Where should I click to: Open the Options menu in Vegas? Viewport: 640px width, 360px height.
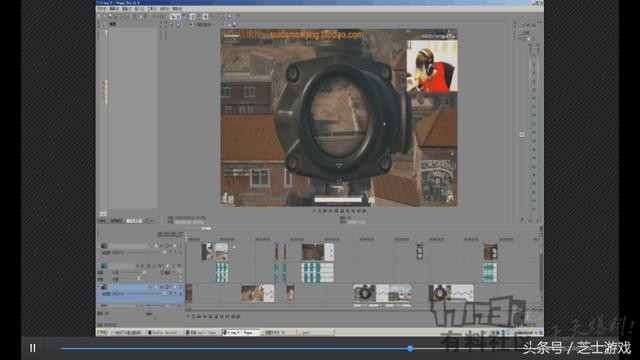click(x=164, y=9)
